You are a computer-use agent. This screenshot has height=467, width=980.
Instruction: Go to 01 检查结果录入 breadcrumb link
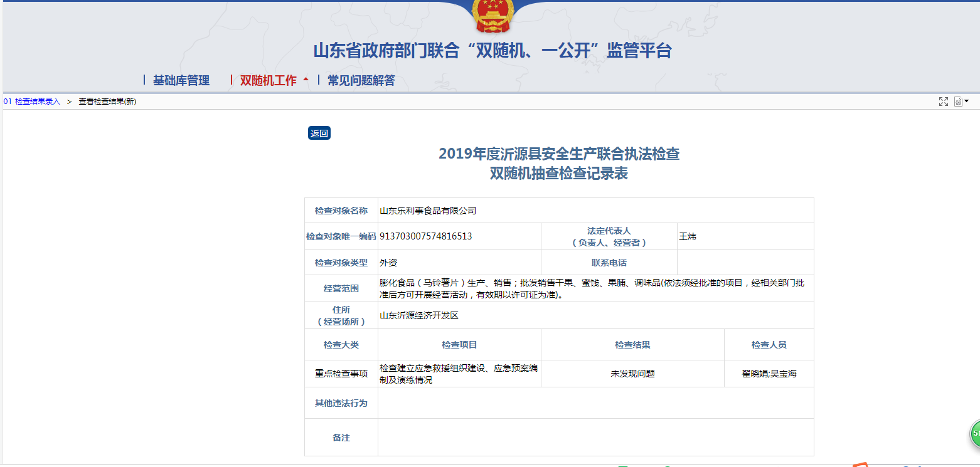pyautogui.click(x=32, y=102)
